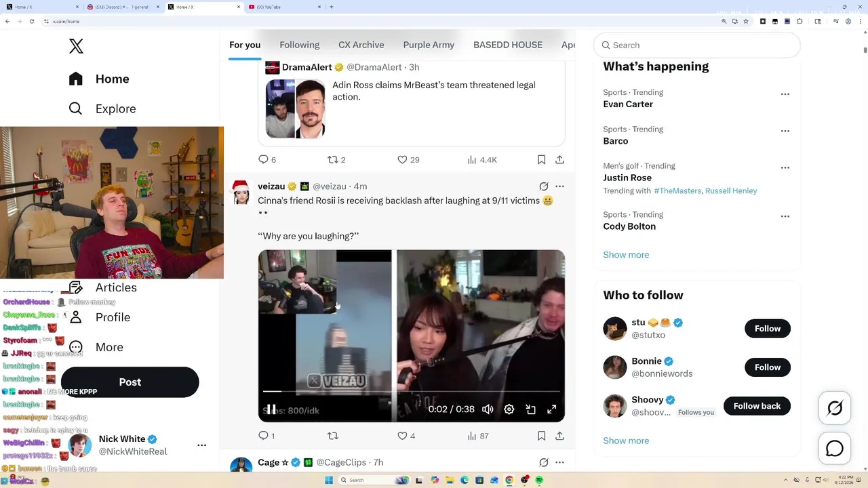Follow Bonnie @bonniewords
Viewport: 868px width, 488px height.
[x=768, y=367]
